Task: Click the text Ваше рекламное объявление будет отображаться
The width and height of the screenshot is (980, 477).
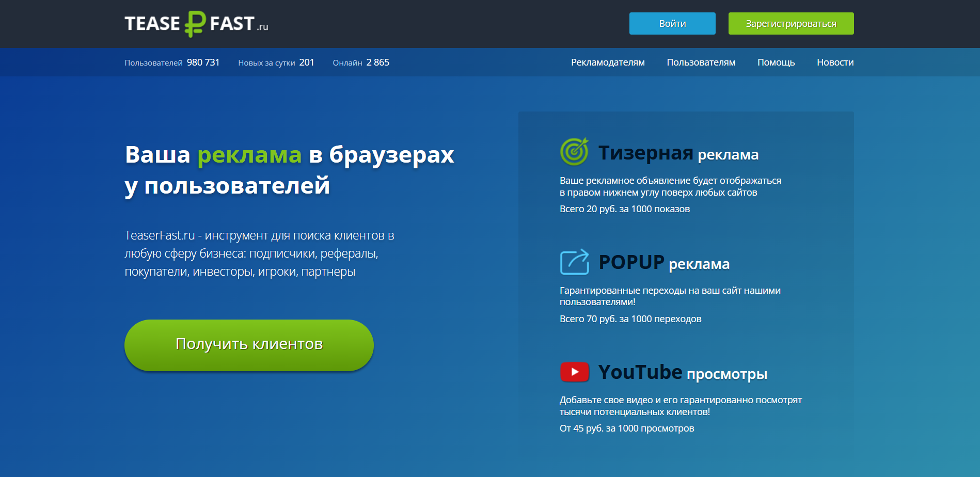Action: [670, 186]
